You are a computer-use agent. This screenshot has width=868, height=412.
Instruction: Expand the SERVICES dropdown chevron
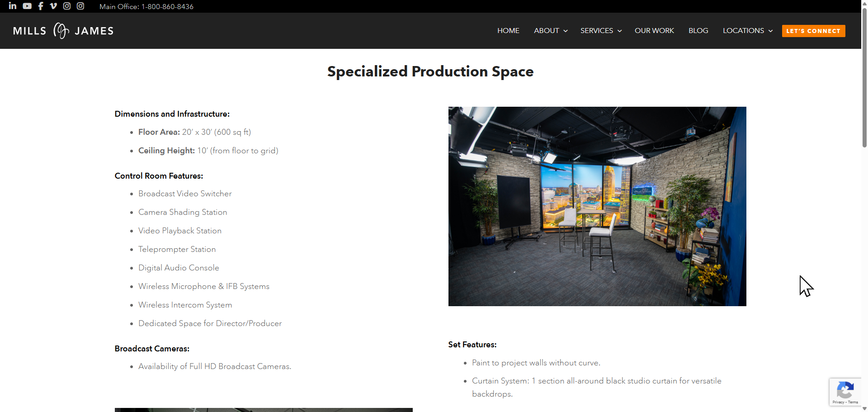pyautogui.click(x=620, y=31)
